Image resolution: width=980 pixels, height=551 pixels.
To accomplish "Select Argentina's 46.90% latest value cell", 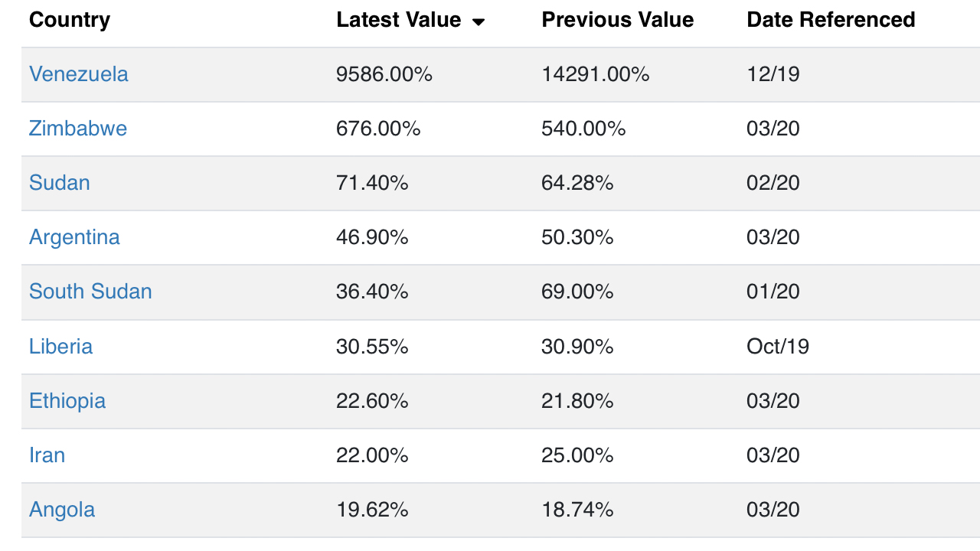I will (372, 237).
